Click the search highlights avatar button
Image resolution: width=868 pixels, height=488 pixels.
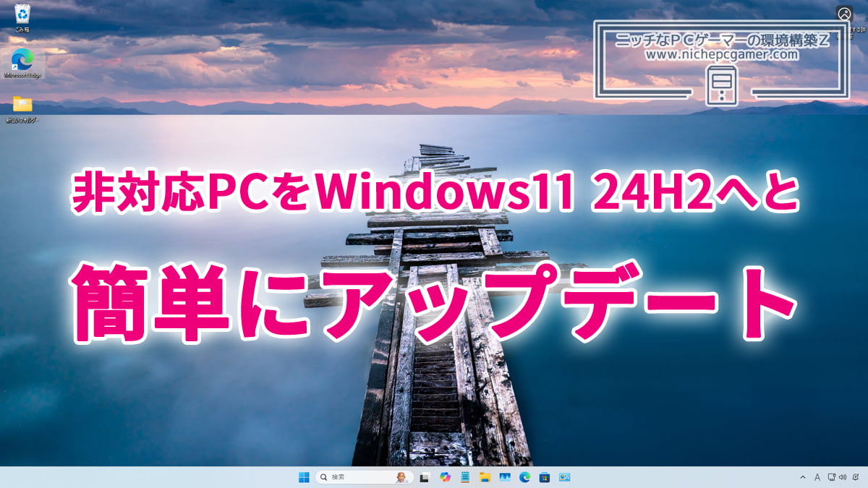pos(401,477)
